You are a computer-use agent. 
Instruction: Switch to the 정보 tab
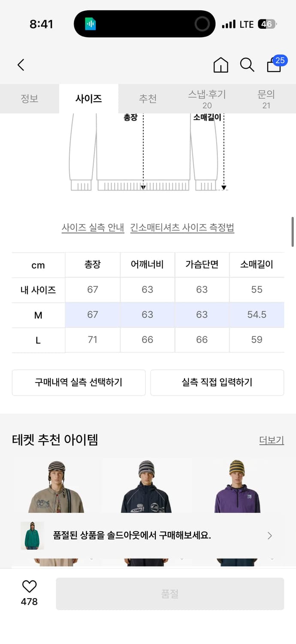click(30, 98)
